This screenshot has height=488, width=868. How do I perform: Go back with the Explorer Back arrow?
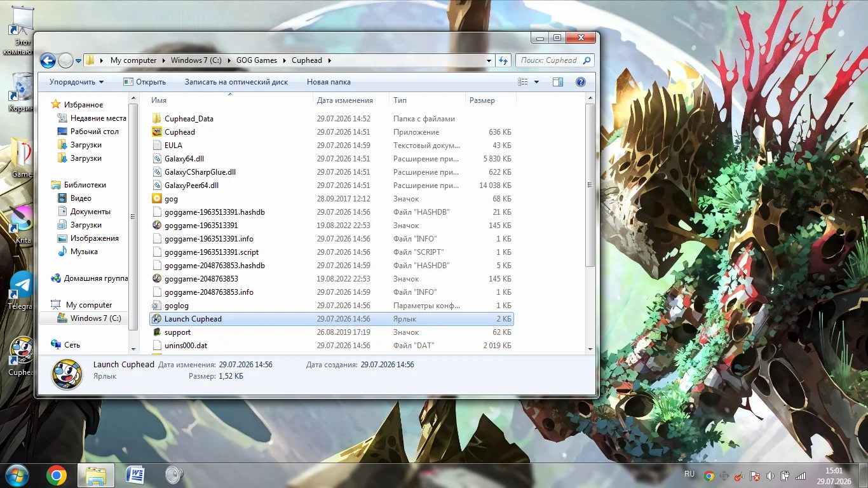click(x=48, y=60)
